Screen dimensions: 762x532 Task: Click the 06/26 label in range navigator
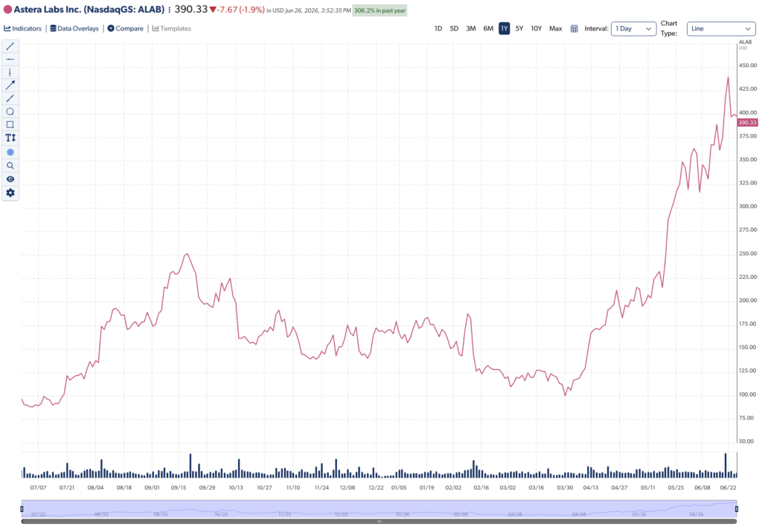[697, 514]
